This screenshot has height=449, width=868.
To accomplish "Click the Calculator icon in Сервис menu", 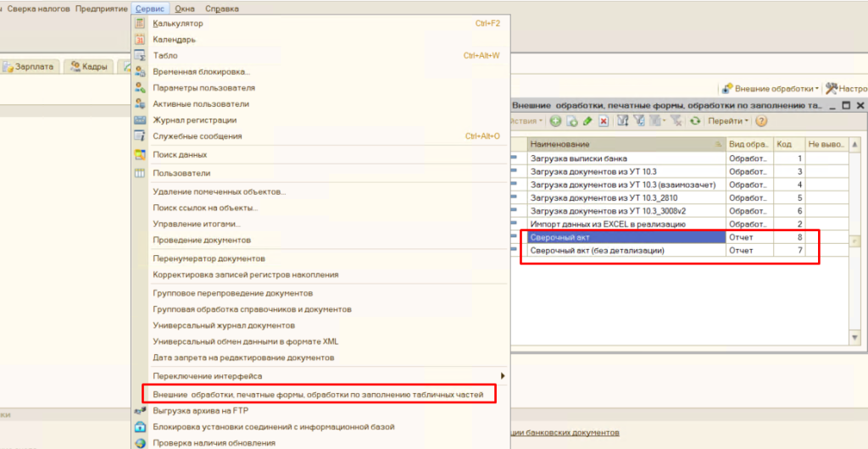I will (x=141, y=23).
